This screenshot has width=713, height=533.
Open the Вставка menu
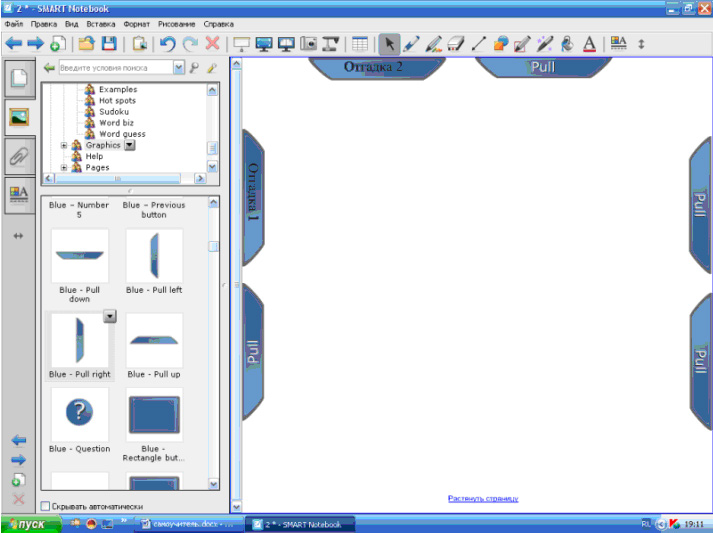tap(101, 23)
